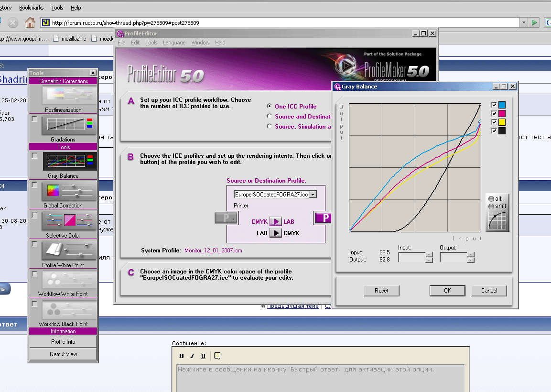Click the yellow color swatch
The width and height of the screenshot is (551, 392).
click(502, 122)
